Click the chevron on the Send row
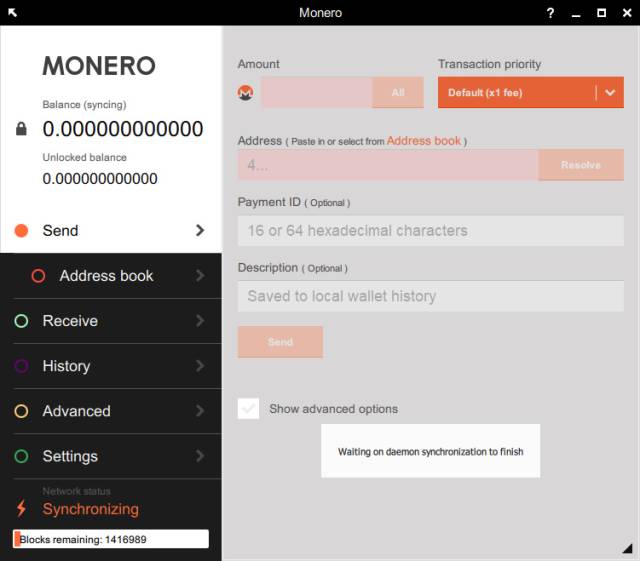The width and height of the screenshot is (640, 561). [200, 230]
